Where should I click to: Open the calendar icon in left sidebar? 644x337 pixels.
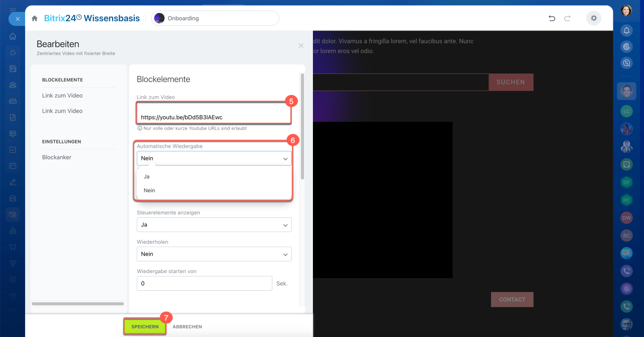pyautogui.click(x=13, y=166)
